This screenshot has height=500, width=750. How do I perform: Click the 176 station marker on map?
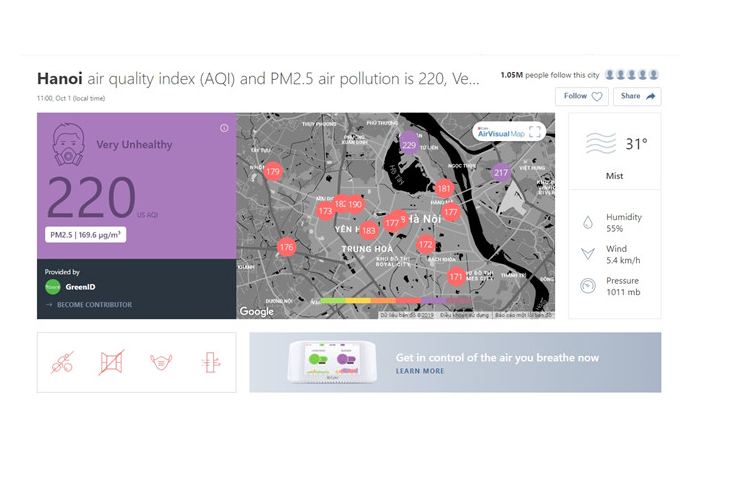coord(287,247)
